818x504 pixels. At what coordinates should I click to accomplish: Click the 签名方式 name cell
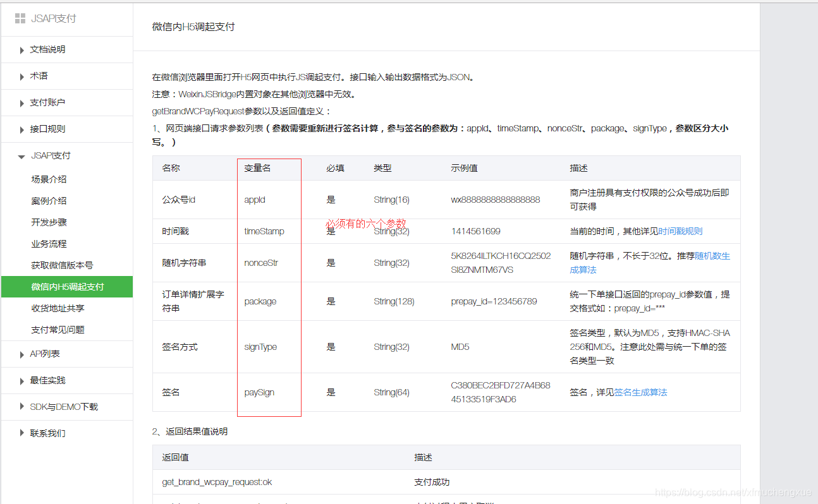[180, 347]
